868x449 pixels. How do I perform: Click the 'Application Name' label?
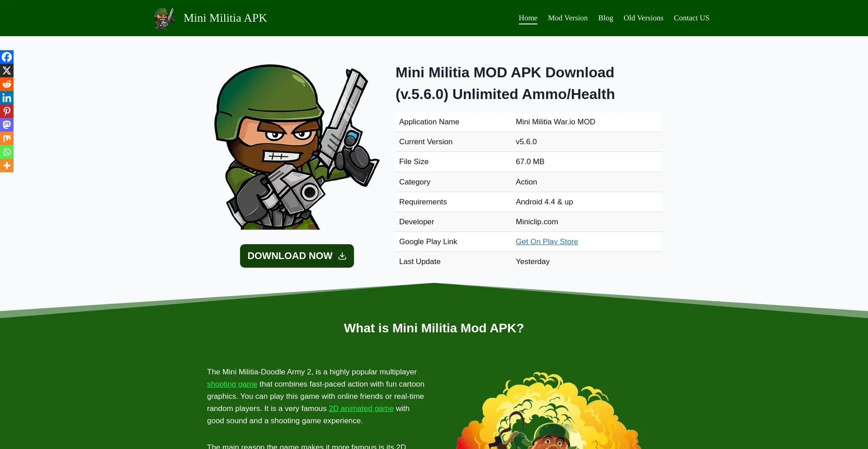429,122
